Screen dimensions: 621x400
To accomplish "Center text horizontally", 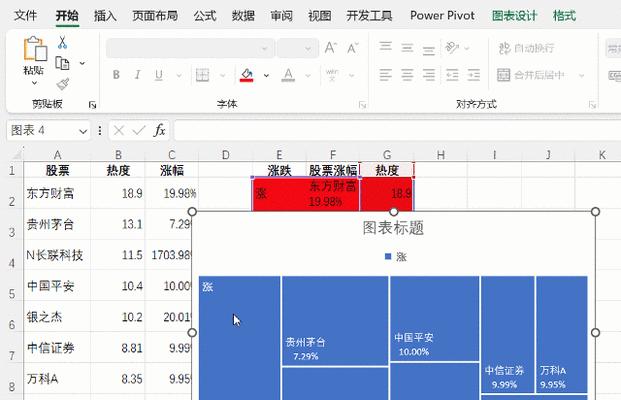I will tap(407, 74).
